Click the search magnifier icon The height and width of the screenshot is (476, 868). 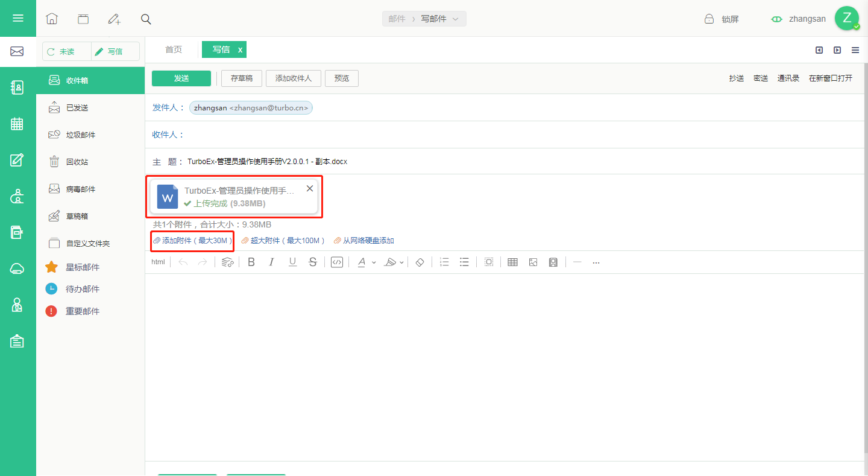click(146, 19)
